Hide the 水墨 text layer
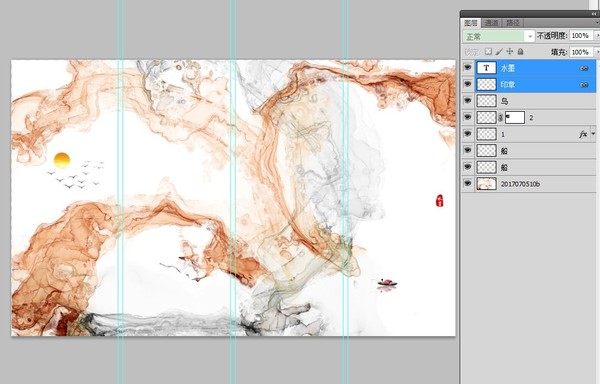The height and width of the screenshot is (384, 600). pyautogui.click(x=468, y=68)
